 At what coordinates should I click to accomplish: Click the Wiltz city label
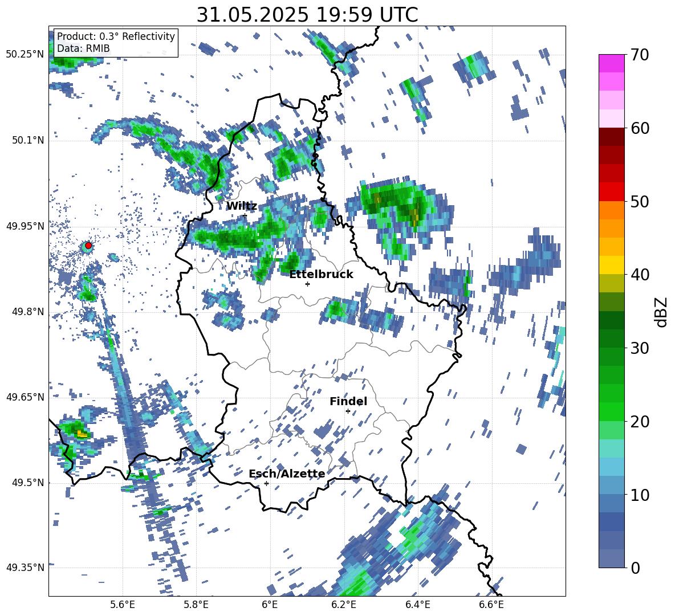tap(242, 206)
